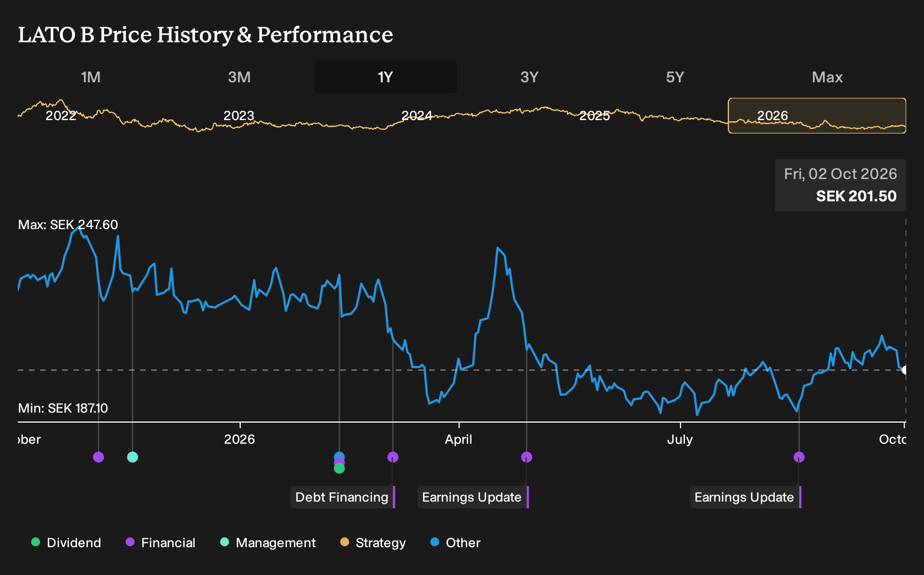Select the purple marker above the post-July Earnings Update
Screen dimensions: 924x575
(799, 457)
